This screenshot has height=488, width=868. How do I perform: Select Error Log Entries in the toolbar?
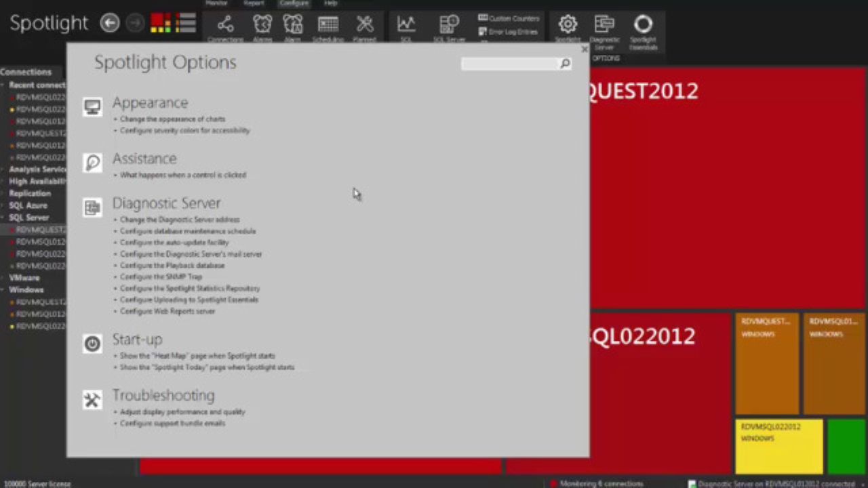coord(509,31)
